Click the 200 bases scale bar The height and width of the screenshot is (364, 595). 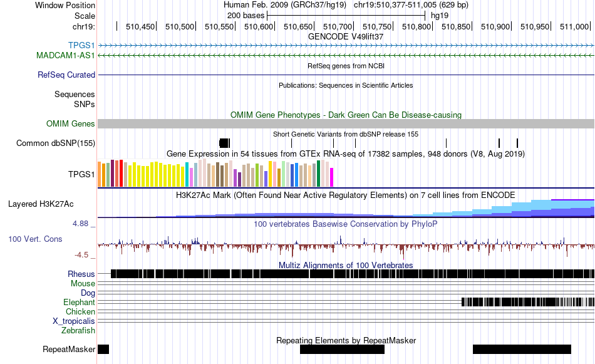tap(346, 16)
